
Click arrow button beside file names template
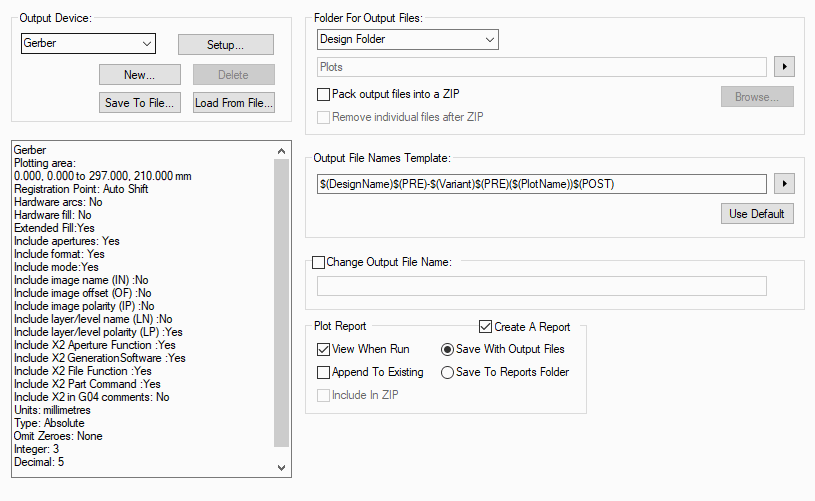[785, 184]
